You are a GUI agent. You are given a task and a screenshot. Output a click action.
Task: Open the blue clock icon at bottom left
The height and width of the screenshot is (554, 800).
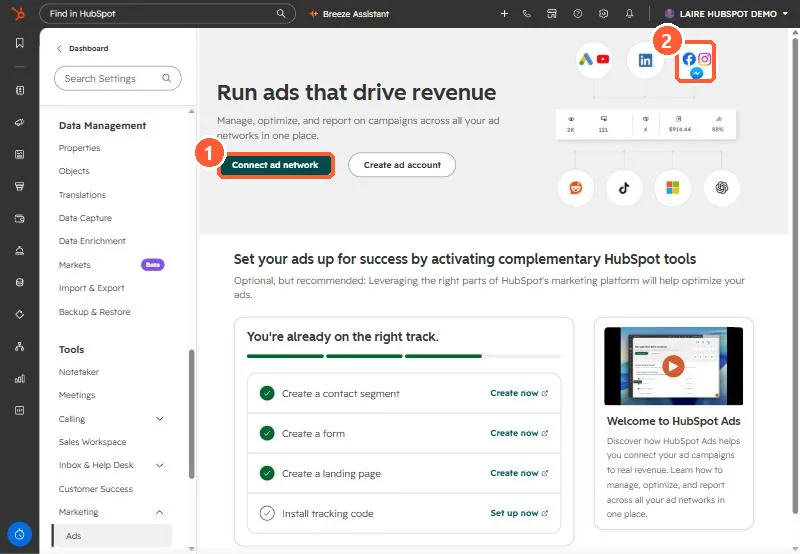(19, 534)
